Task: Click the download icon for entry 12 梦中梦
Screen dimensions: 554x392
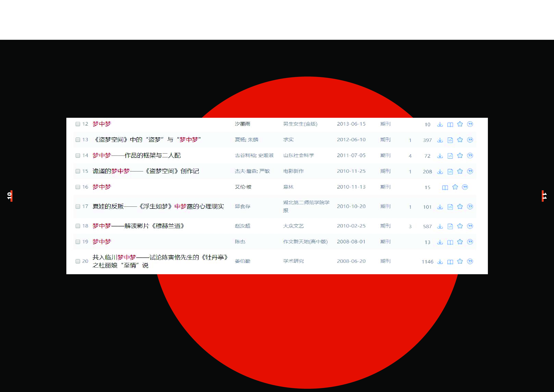Action: 440,124
